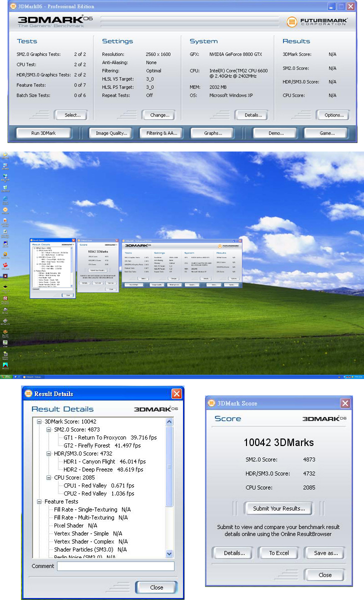Click 3DMark06 Gamers' Benchmark logo in top window header
The height and width of the screenshot is (600, 364).
point(55,22)
